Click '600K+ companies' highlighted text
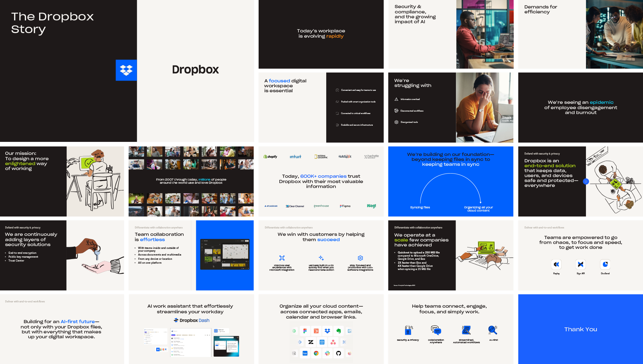This screenshot has height=364, width=643. [323, 176]
